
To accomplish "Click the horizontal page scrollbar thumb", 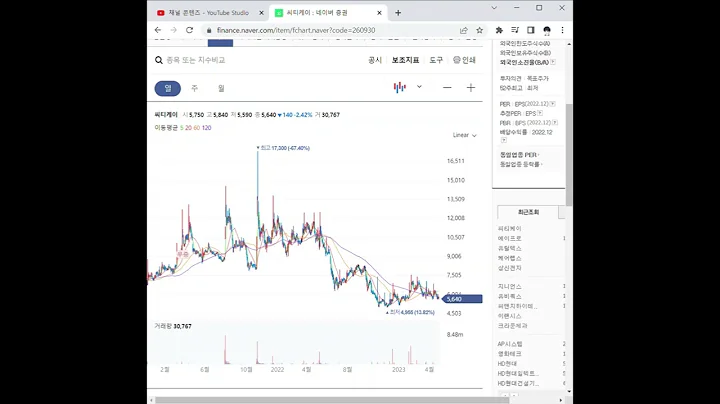I will (332, 400).
